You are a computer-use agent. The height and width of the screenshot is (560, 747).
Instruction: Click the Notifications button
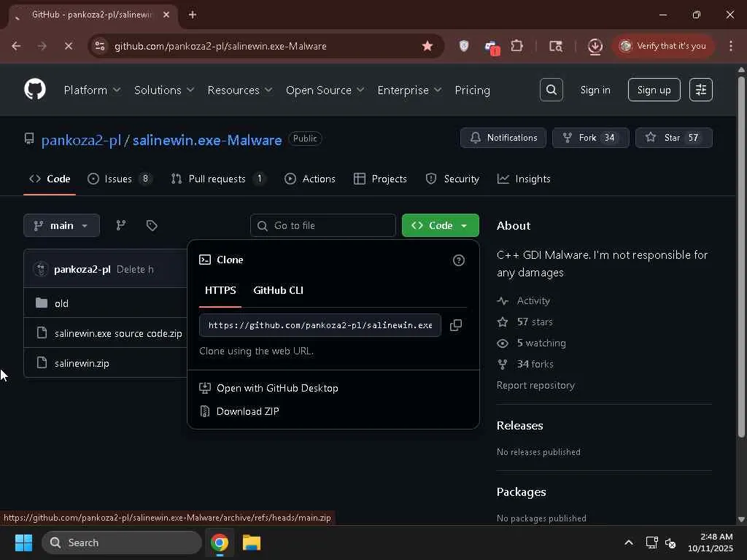coord(503,138)
